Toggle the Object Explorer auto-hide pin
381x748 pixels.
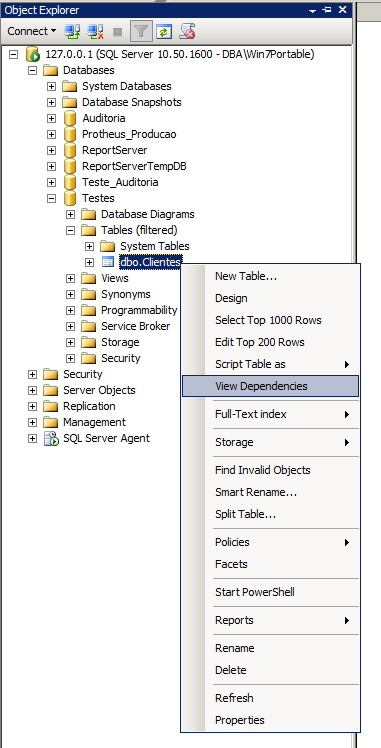(x=327, y=10)
